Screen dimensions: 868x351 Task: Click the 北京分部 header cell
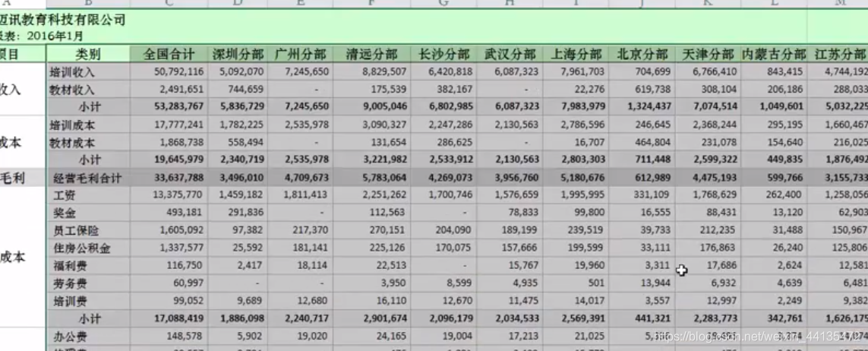pos(642,54)
